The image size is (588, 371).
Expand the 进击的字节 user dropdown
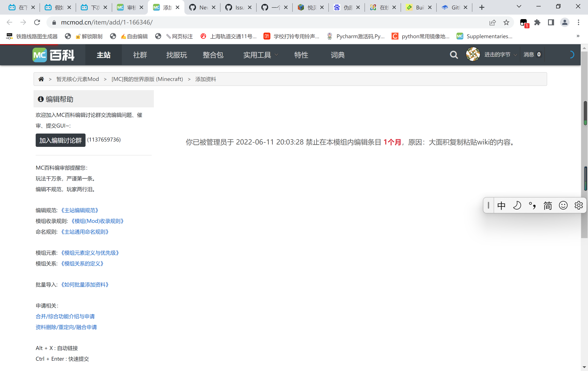(501, 55)
